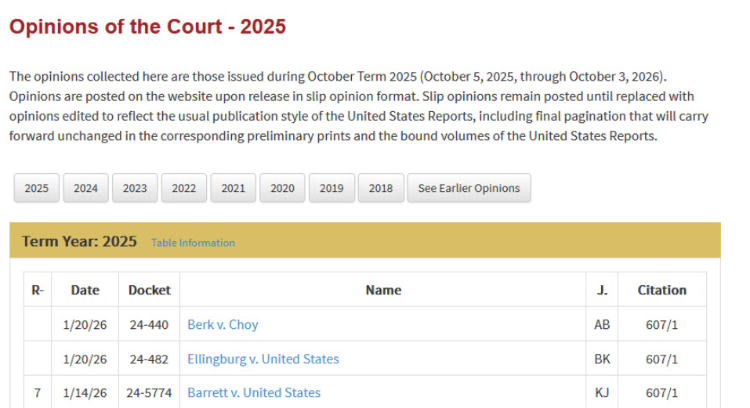
Task: Open the 2021 term opinions
Action: (233, 188)
